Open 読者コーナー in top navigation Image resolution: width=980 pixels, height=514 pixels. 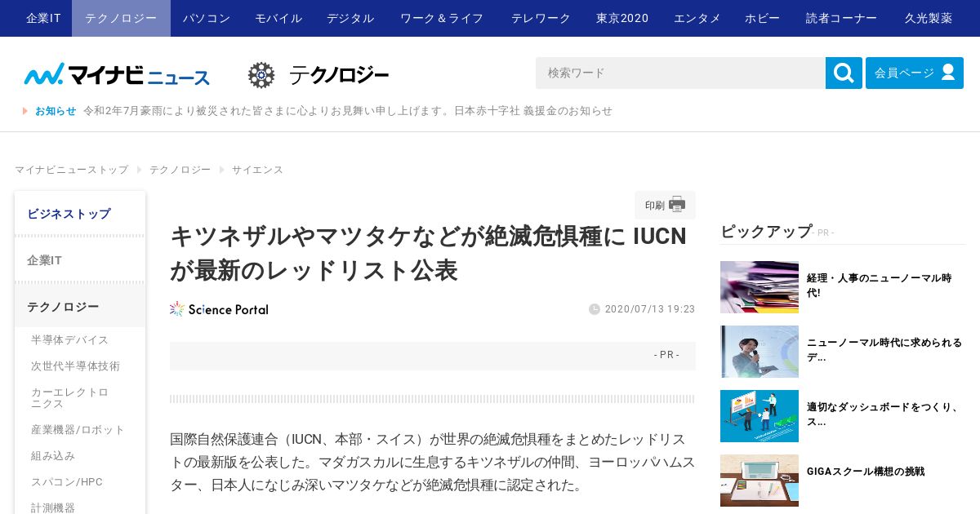point(841,18)
